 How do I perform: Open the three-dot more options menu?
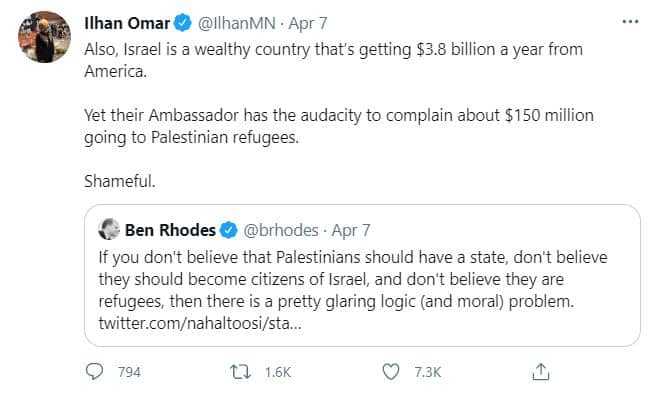[630, 21]
